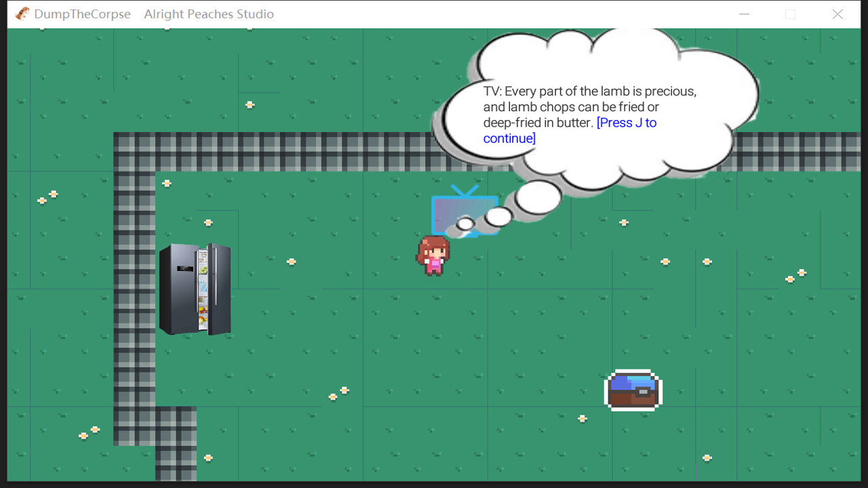
Task: Select the girl character sprite
Action: click(x=432, y=256)
